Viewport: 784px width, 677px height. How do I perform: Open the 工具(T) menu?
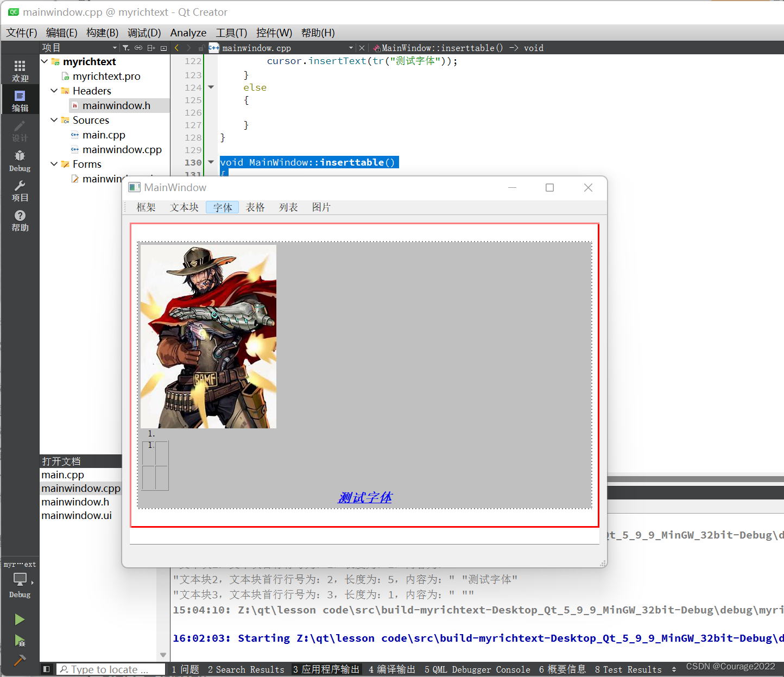click(232, 33)
